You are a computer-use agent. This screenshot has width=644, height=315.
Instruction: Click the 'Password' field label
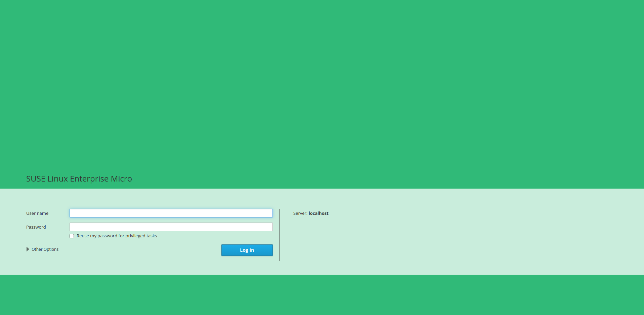[36, 227]
